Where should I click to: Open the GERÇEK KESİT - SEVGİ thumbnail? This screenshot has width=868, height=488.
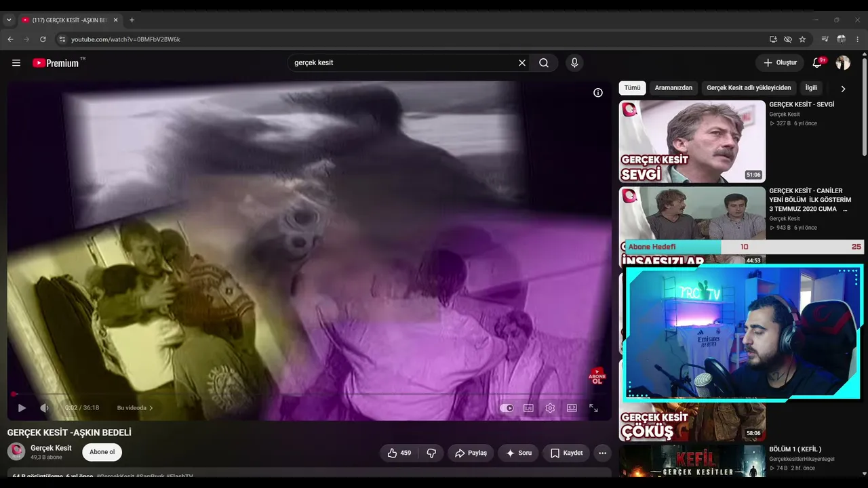tap(692, 142)
